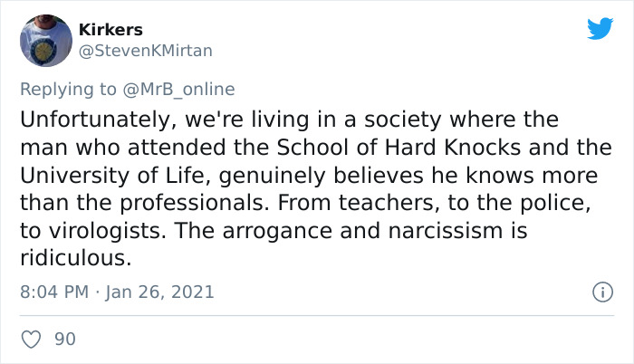Click the 8:04 PM timestamp

52,292
